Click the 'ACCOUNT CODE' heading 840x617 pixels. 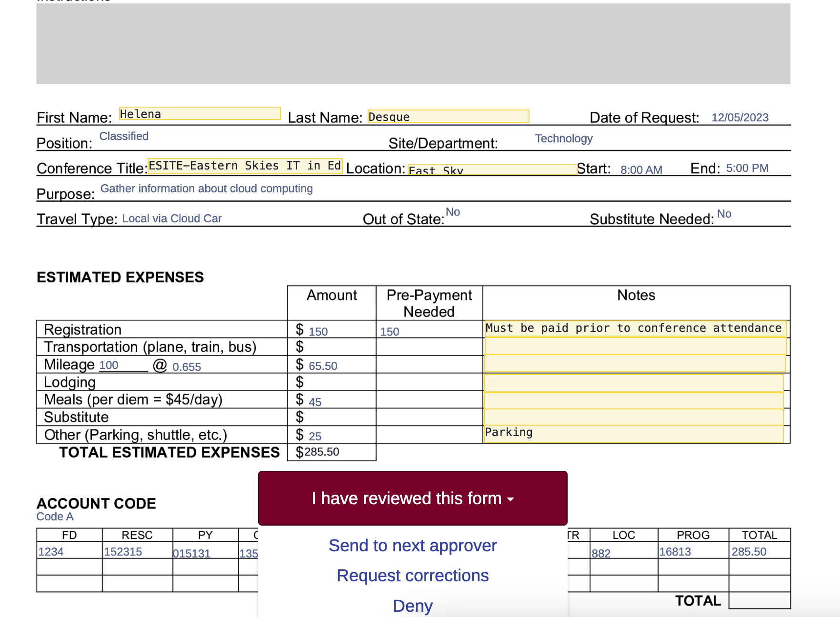coord(96,503)
